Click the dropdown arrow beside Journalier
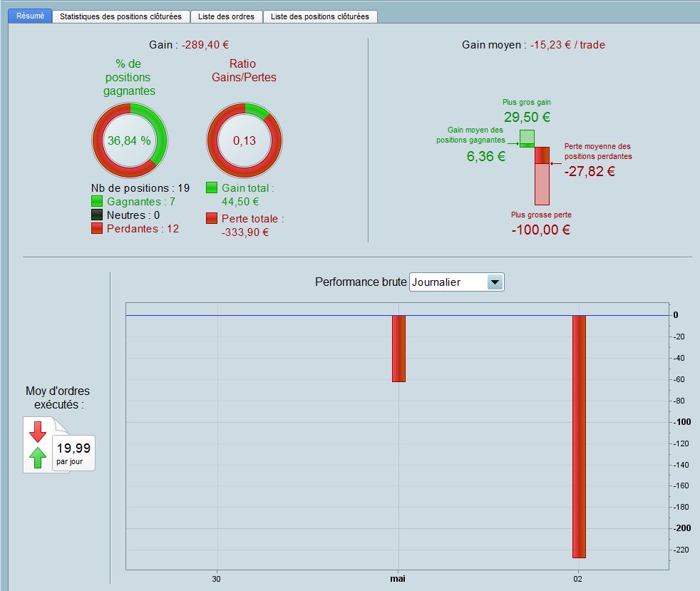The width and height of the screenshot is (700, 591). pos(495,282)
